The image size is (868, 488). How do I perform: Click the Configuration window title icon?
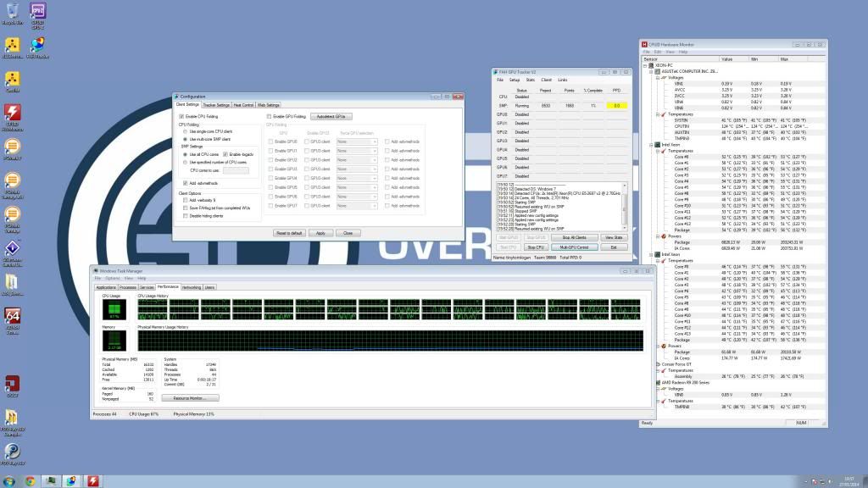(176, 97)
